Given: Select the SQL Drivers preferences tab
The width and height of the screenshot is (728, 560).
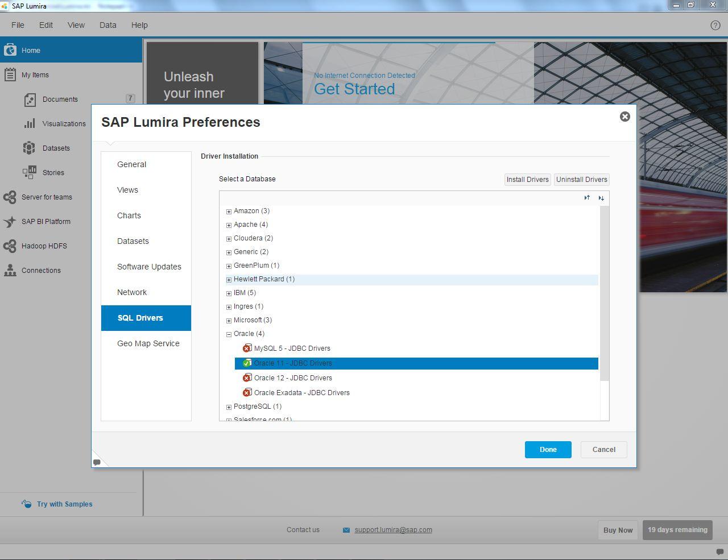Looking at the screenshot, I should pyautogui.click(x=146, y=318).
